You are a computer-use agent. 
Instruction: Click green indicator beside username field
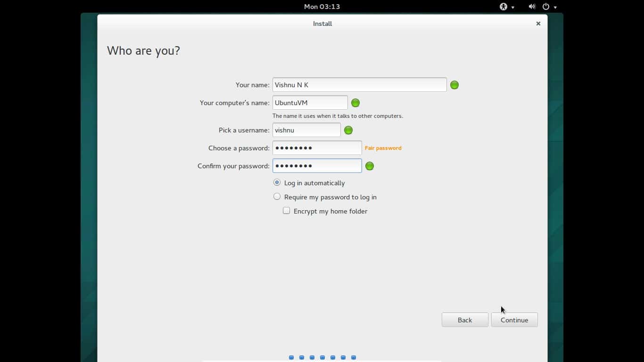348,130
